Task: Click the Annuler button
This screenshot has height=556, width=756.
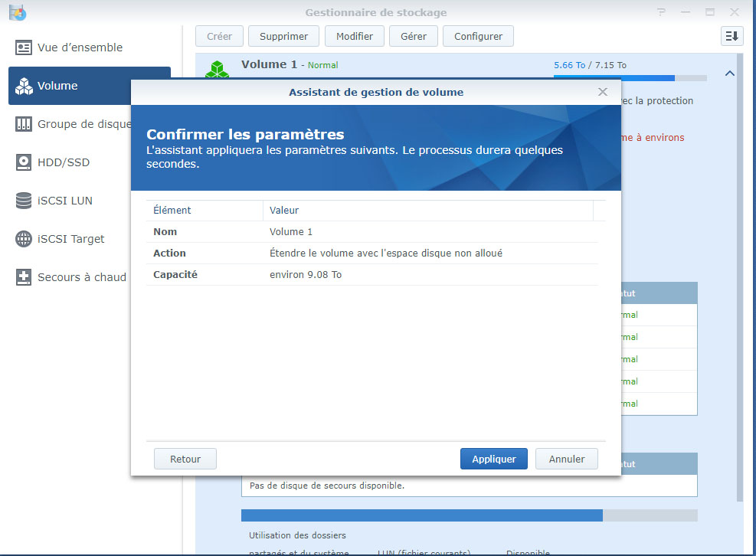Action: click(x=567, y=459)
